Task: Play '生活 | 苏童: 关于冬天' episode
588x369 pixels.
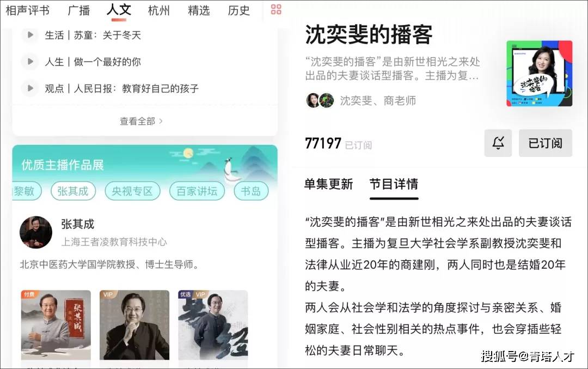Action: (x=30, y=35)
